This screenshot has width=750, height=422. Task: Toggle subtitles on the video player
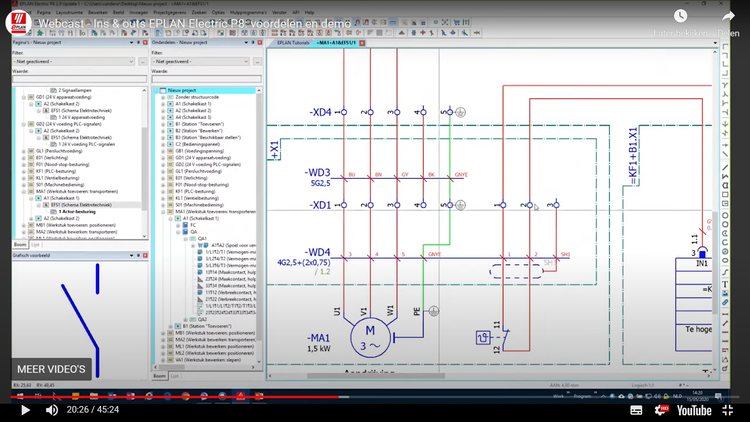coord(635,410)
